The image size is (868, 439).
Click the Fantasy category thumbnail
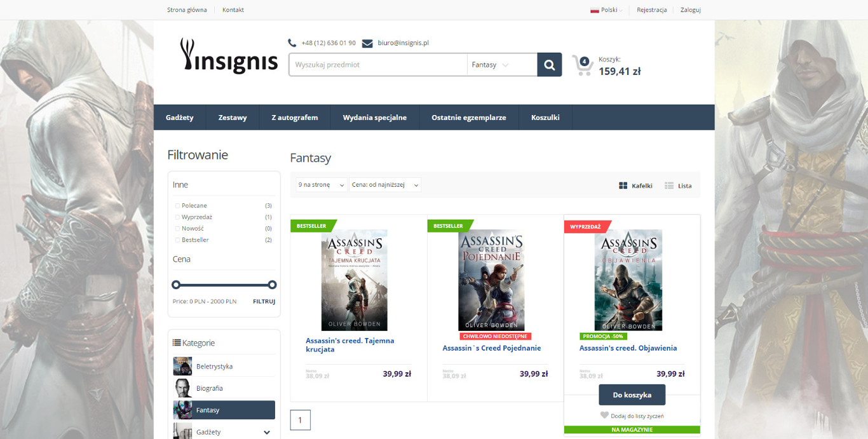tap(182, 410)
